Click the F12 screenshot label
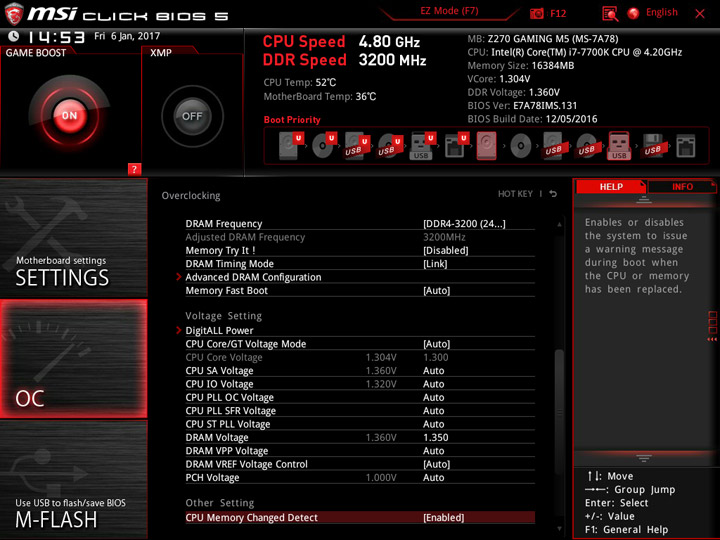 (558, 13)
